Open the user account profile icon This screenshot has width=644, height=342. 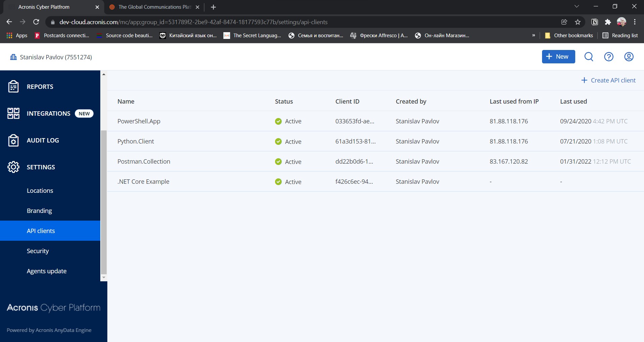(629, 57)
